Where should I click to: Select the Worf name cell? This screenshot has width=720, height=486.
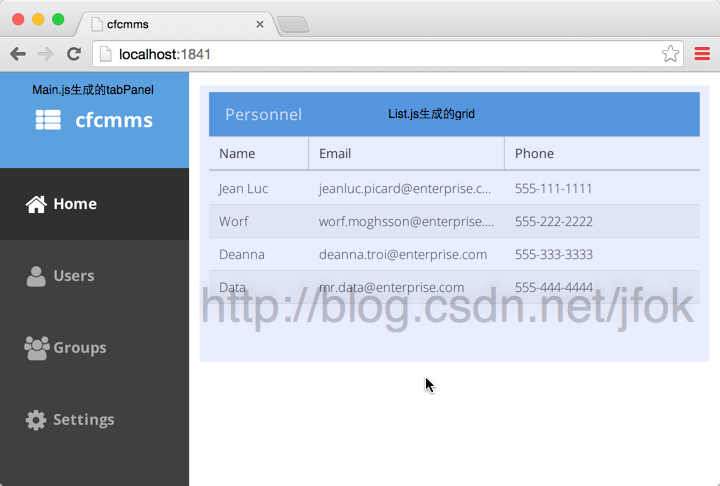[x=259, y=221]
